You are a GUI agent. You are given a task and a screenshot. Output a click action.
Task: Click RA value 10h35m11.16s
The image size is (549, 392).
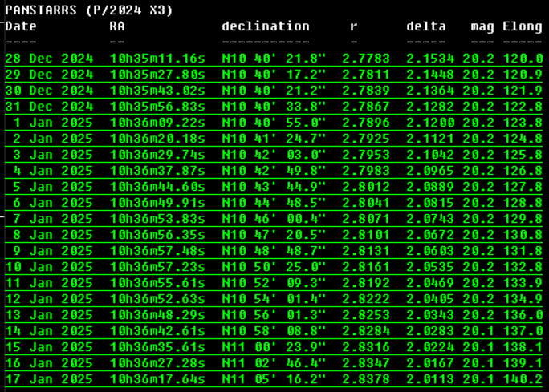(157, 59)
